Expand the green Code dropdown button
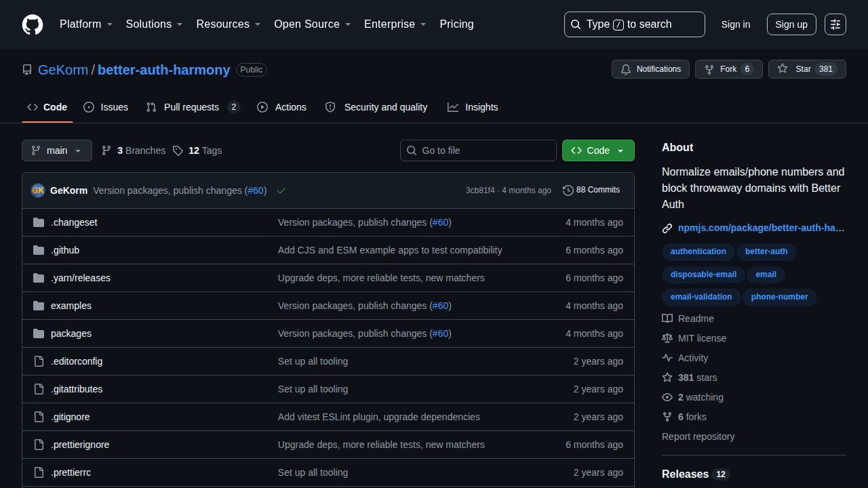Screen dimensions: 868x488 point(598,150)
